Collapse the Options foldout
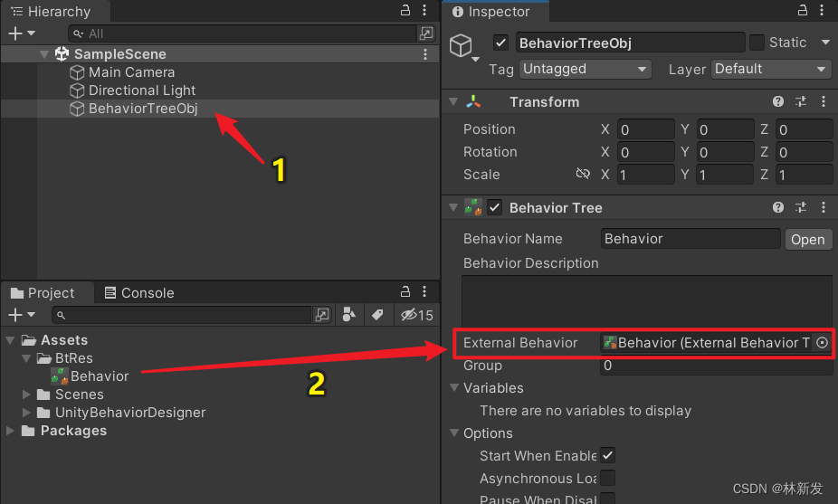The image size is (838, 504). [455, 433]
